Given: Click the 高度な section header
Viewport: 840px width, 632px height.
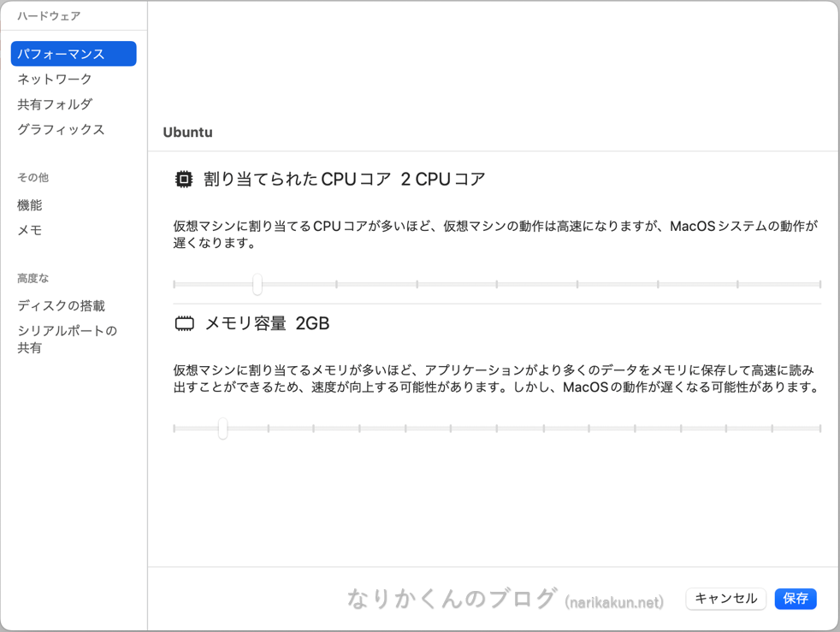Looking at the screenshot, I should pyautogui.click(x=33, y=278).
